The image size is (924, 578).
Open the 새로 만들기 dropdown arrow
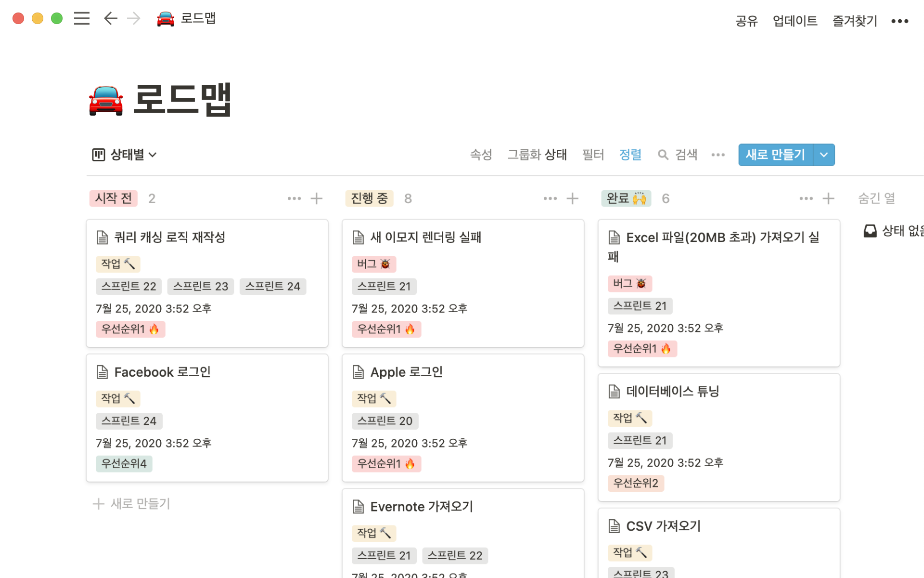click(823, 155)
